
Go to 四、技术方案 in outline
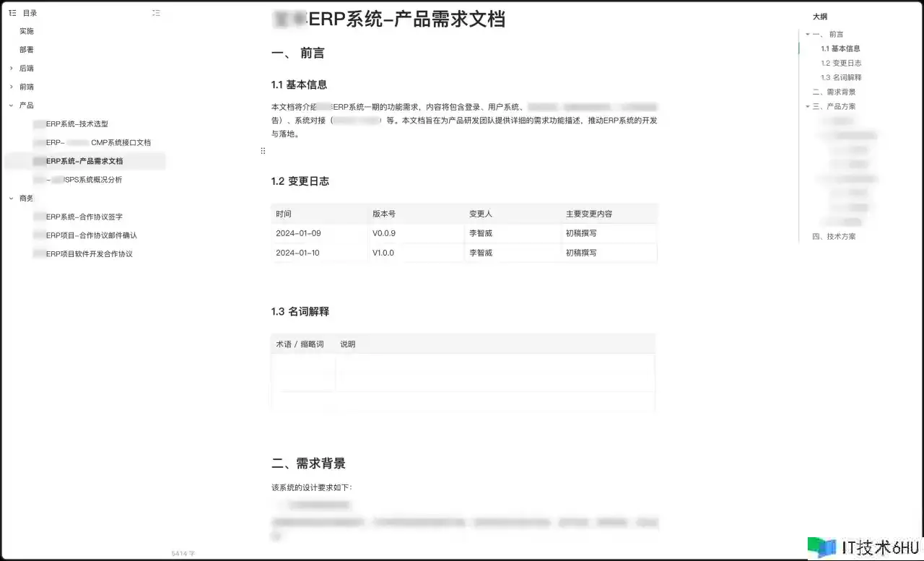(x=834, y=237)
